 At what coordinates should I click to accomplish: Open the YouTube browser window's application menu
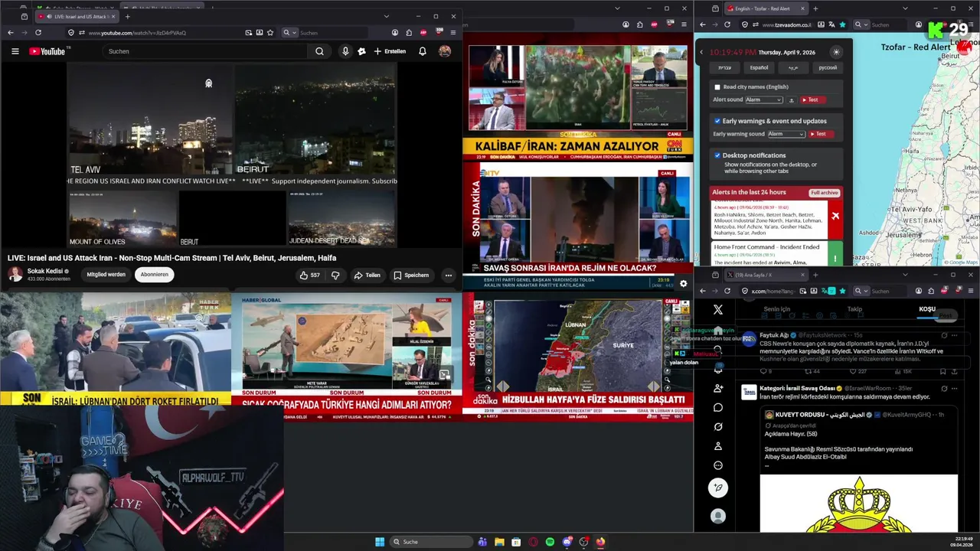point(453,33)
